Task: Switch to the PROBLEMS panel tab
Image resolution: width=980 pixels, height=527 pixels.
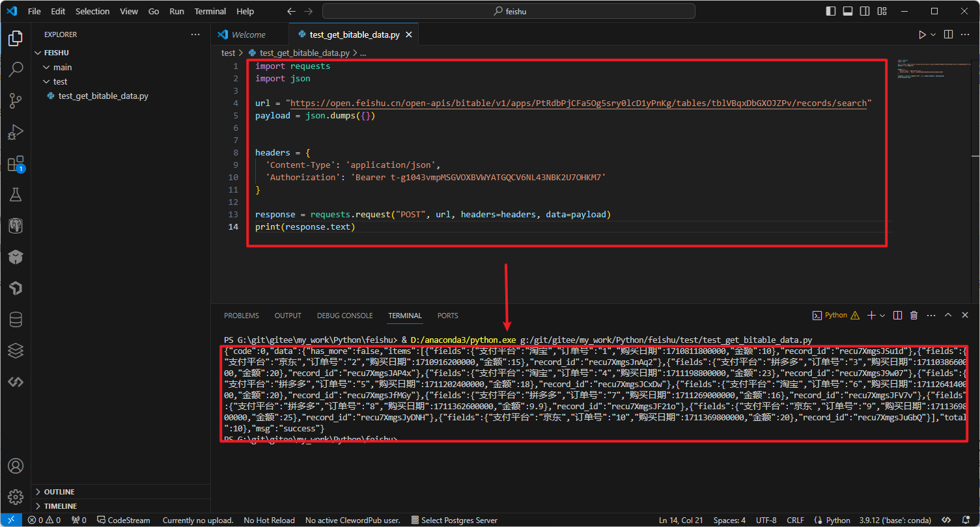Action: point(242,316)
